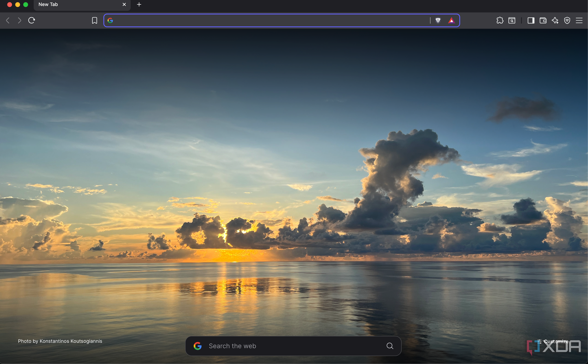The height and width of the screenshot is (364, 588).
Task: Toggle the sidebar panel icon
Action: (x=531, y=20)
